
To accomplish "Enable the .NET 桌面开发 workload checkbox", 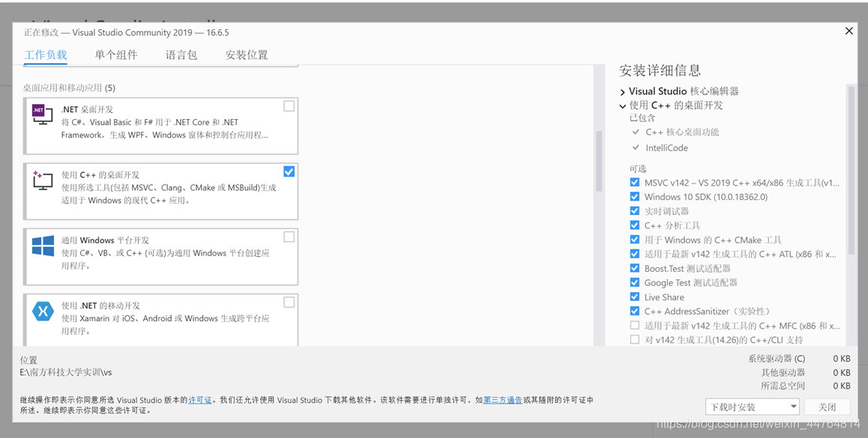I will coord(289,106).
